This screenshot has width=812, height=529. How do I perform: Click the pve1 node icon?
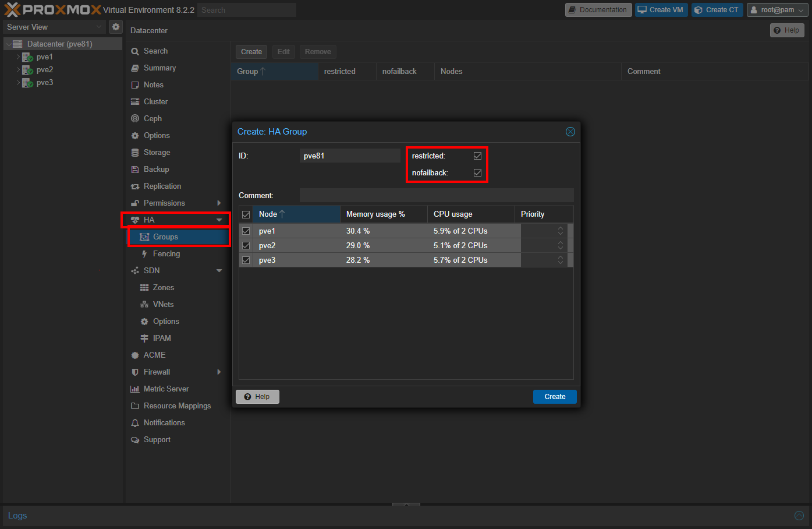pyautogui.click(x=27, y=57)
